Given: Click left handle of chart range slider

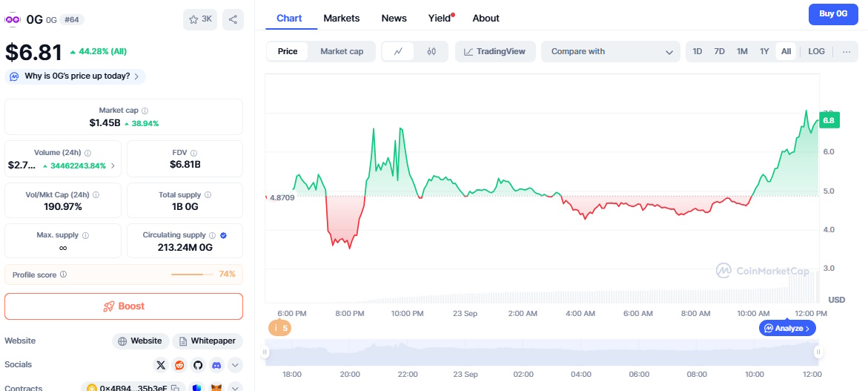Looking at the screenshot, I should coord(265,352).
